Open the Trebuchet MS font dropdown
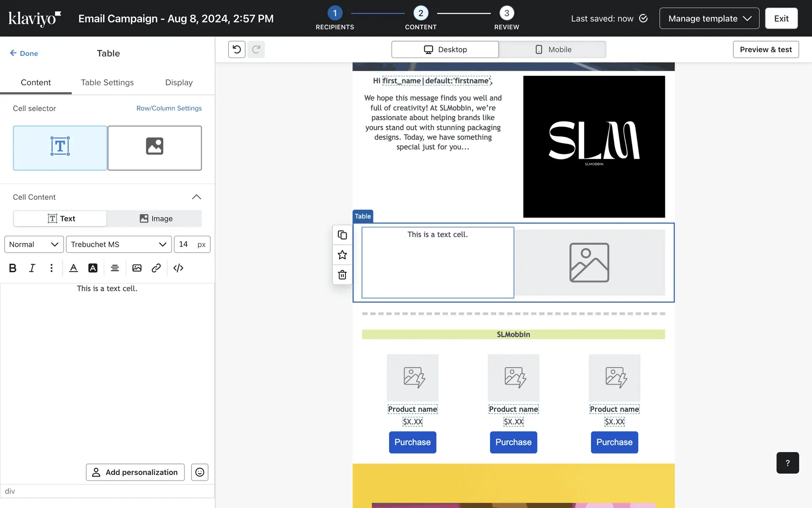Image resolution: width=812 pixels, height=508 pixels. [x=118, y=244]
